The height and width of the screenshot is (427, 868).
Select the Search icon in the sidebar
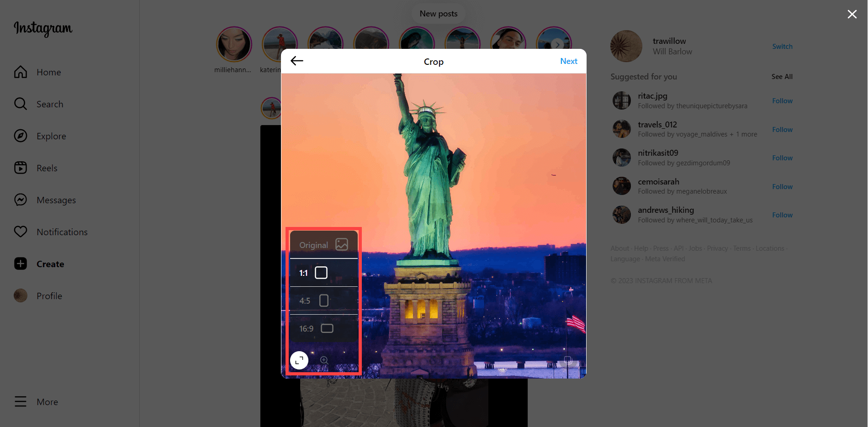[21, 104]
